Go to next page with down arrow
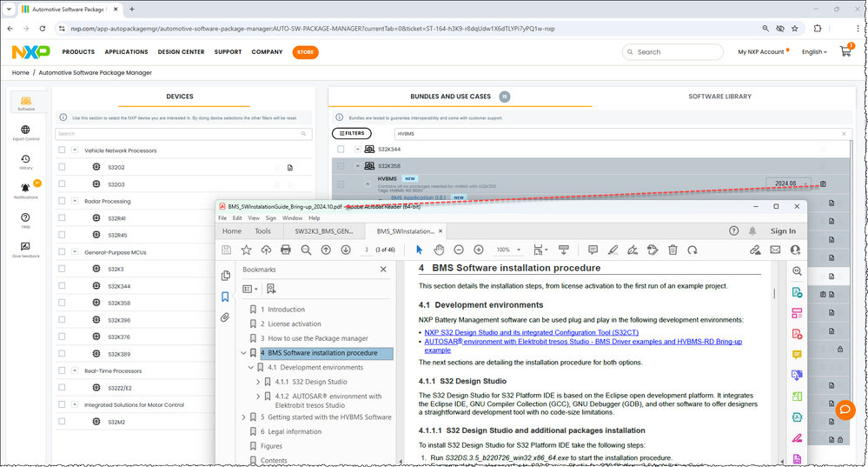Screen dimensions: 868x467 tap(346, 250)
